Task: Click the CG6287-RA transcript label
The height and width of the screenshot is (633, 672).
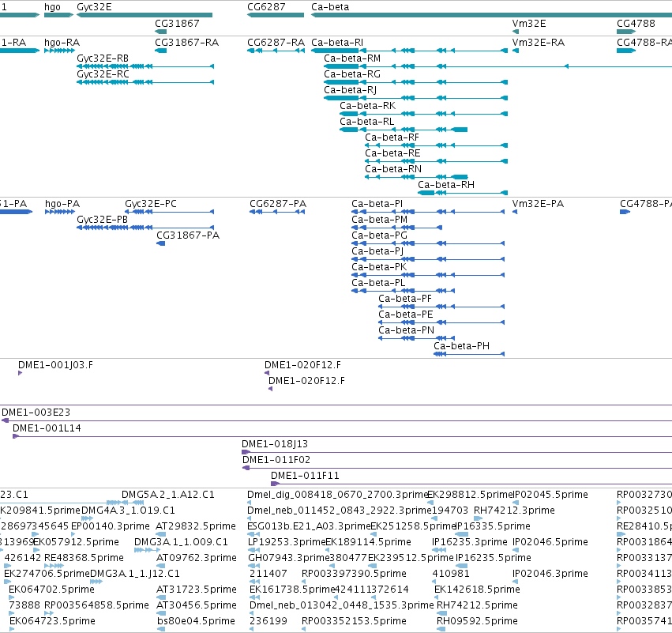Action: (276, 43)
